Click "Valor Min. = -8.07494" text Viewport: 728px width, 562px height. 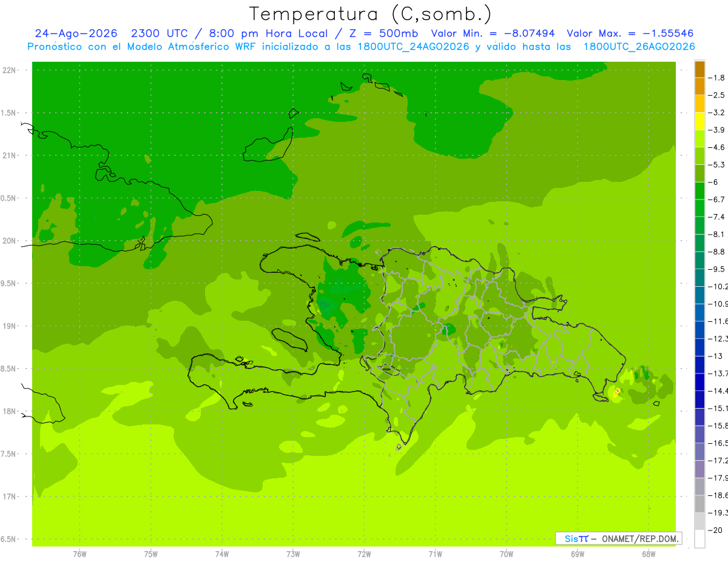(x=494, y=34)
